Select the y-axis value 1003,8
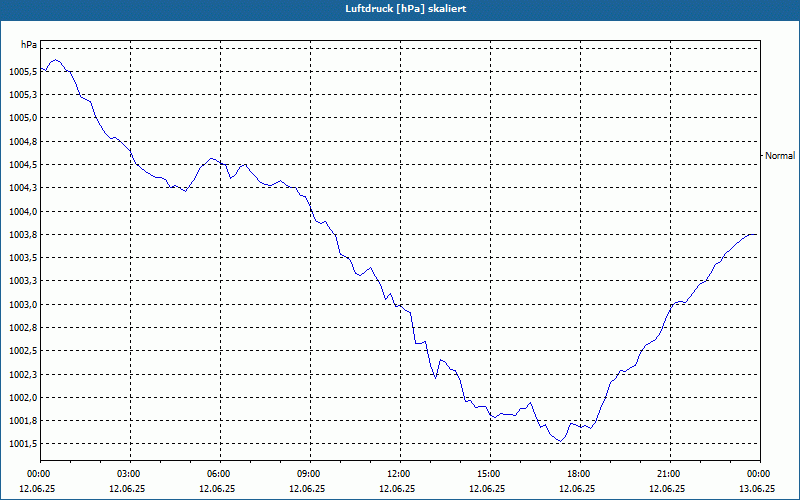800x500 pixels. [23, 235]
